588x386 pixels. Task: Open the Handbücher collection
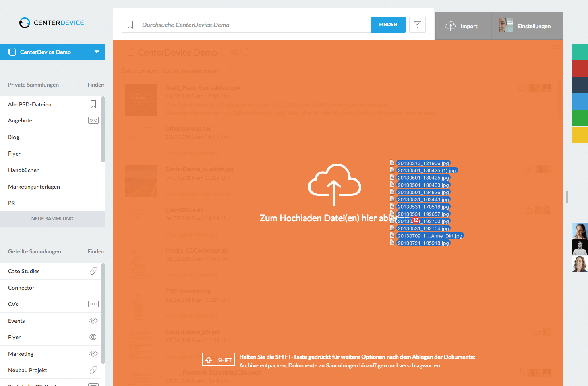pyautogui.click(x=51, y=170)
